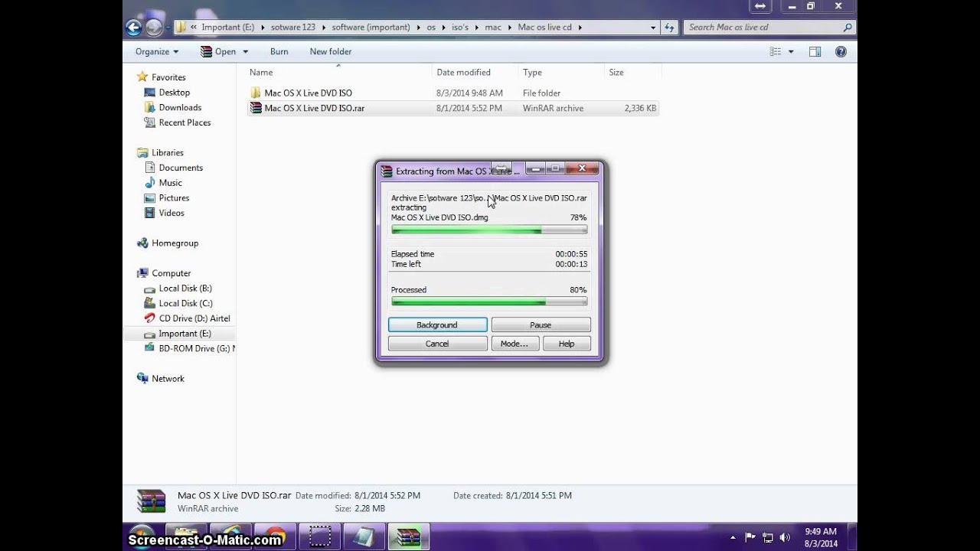Go to the mac breadcrumb segment

click(x=493, y=27)
